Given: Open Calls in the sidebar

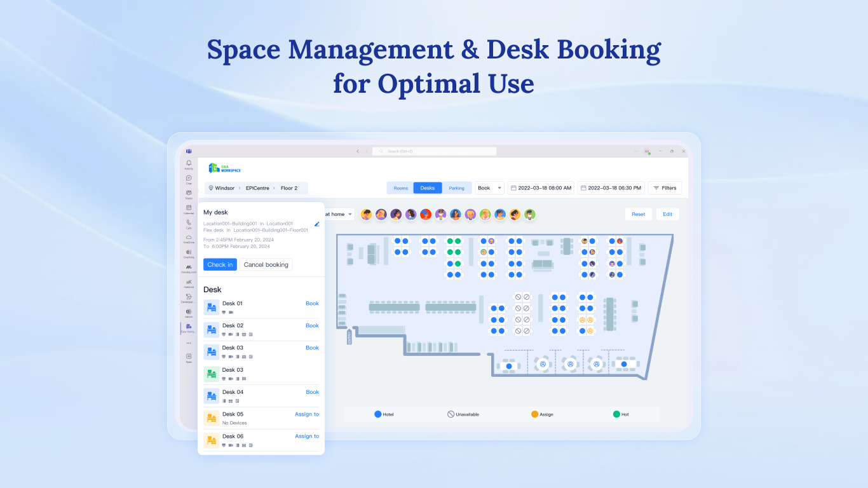Looking at the screenshot, I should [189, 224].
